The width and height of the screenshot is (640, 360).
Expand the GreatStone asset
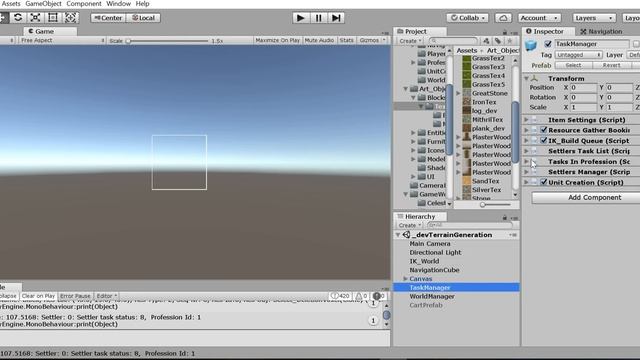pyautogui.click(x=458, y=93)
